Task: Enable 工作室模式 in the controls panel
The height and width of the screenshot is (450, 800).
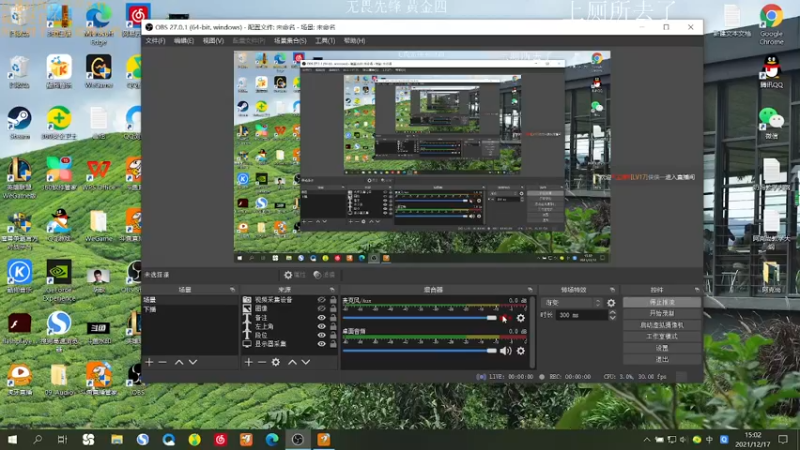Action: pyautogui.click(x=662, y=337)
